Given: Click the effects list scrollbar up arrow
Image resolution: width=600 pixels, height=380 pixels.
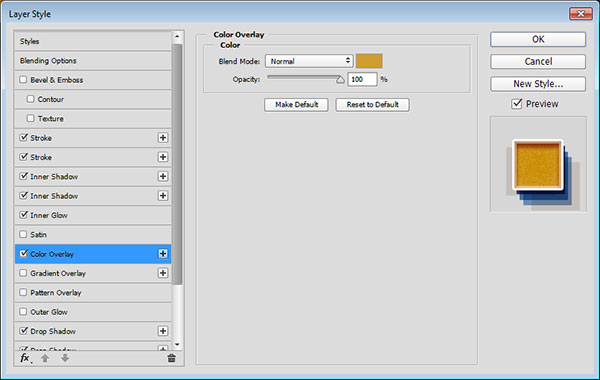Looking at the screenshot, I should click(x=177, y=37).
